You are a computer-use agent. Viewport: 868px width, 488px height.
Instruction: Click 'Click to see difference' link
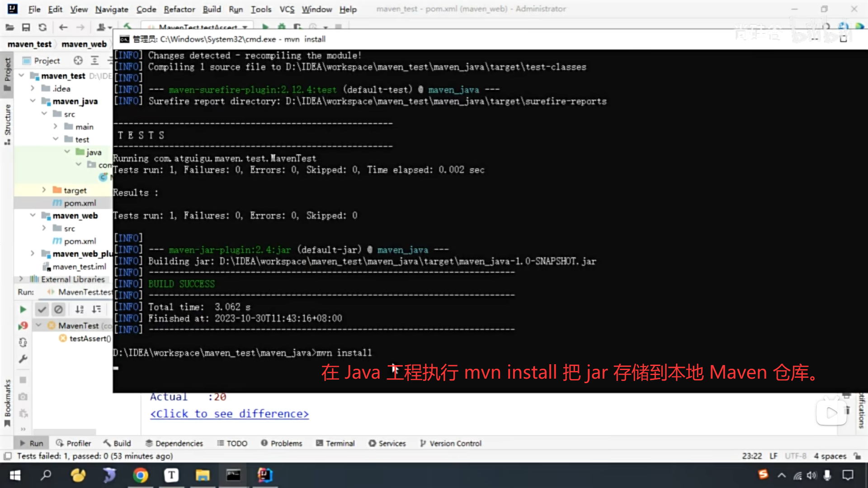(229, 414)
